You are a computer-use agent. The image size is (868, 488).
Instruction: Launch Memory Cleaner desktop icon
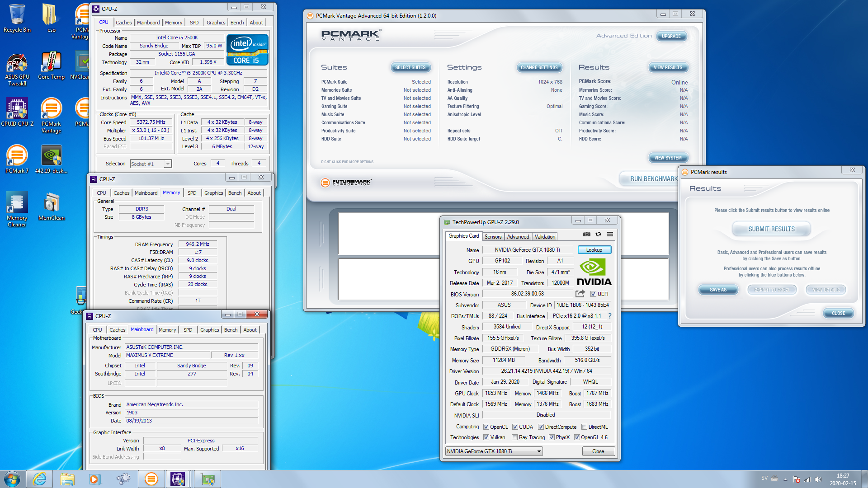(x=17, y=209)
